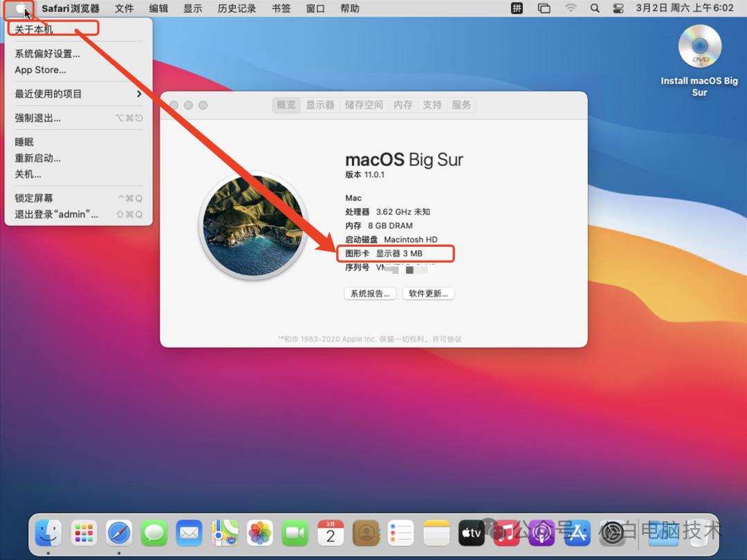
Task: Open the App Store from the Dock
Action: point(578,534)
